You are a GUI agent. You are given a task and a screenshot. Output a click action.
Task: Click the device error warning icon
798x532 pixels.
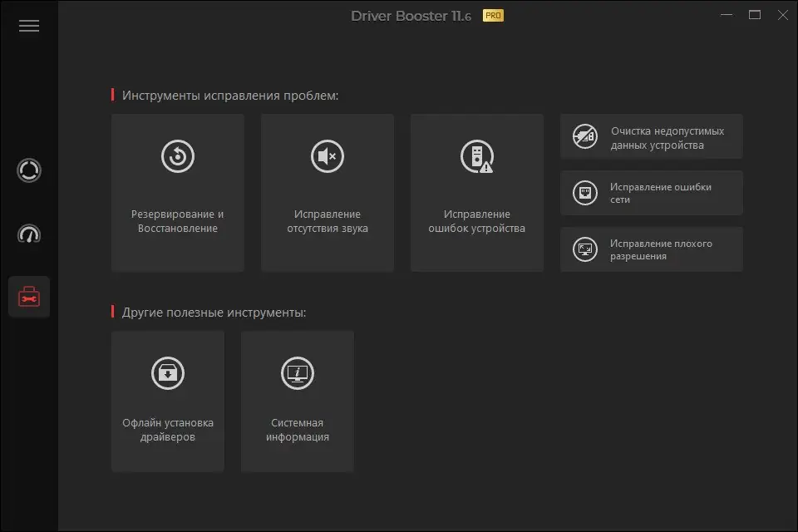(x=476, y=156)
